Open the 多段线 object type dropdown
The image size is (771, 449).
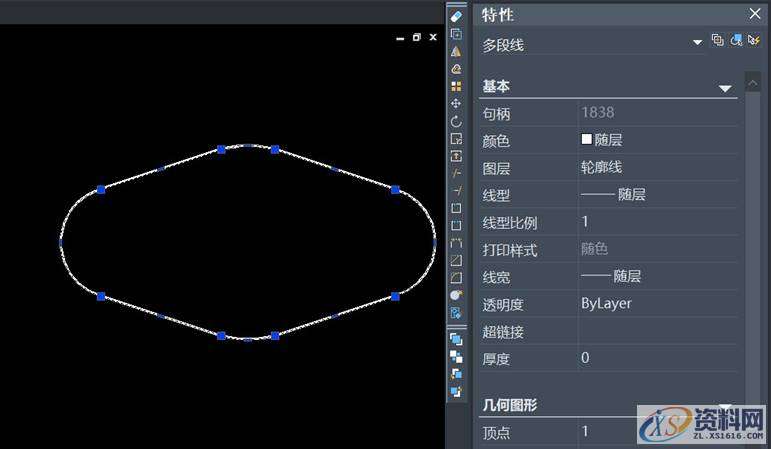697,42
